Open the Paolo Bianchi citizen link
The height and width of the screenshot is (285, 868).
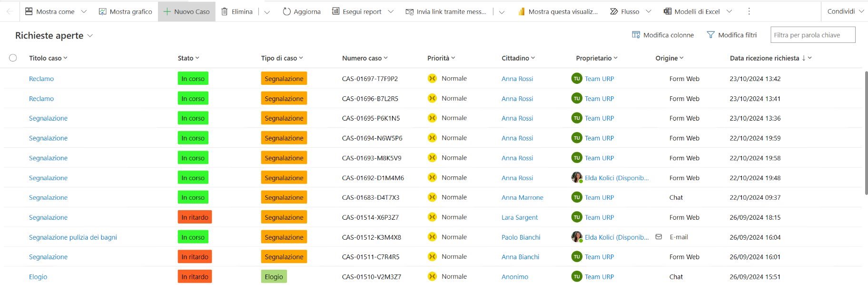pos(521,237)
